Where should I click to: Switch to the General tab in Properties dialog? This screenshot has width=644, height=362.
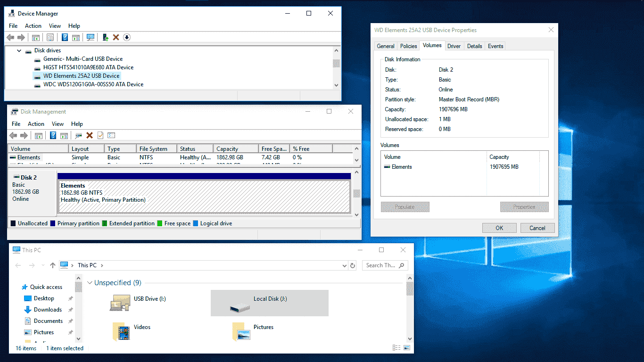386,46
